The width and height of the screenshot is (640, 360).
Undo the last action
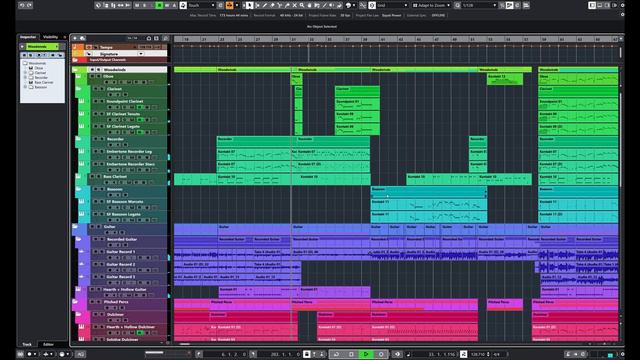22,5
